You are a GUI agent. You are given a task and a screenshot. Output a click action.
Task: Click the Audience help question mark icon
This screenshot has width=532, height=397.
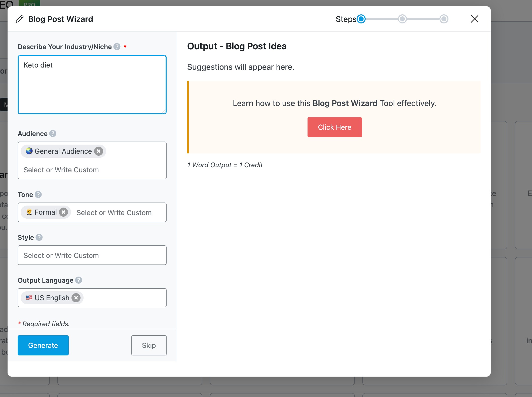(x=53, y=134)
